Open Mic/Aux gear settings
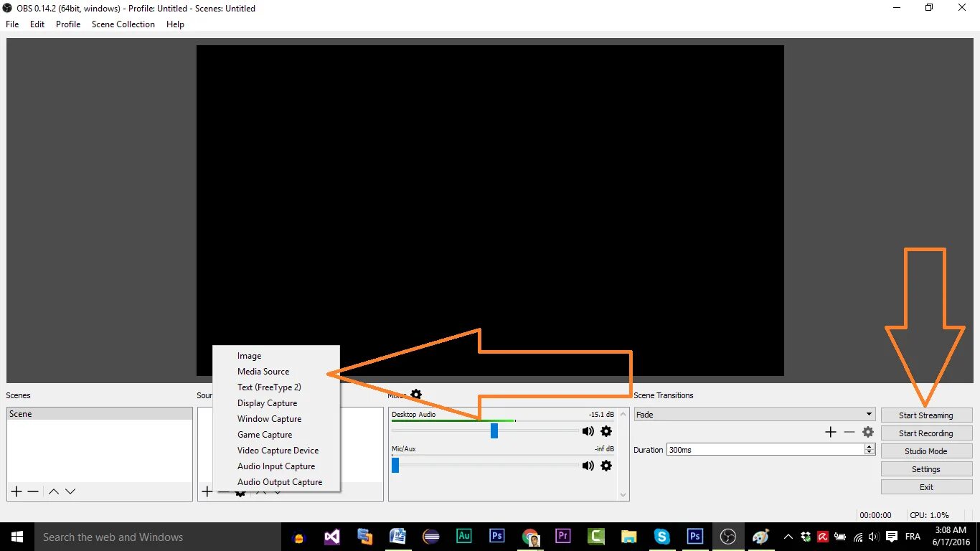Viewport: 980px width, 551px height. [606, 466]
